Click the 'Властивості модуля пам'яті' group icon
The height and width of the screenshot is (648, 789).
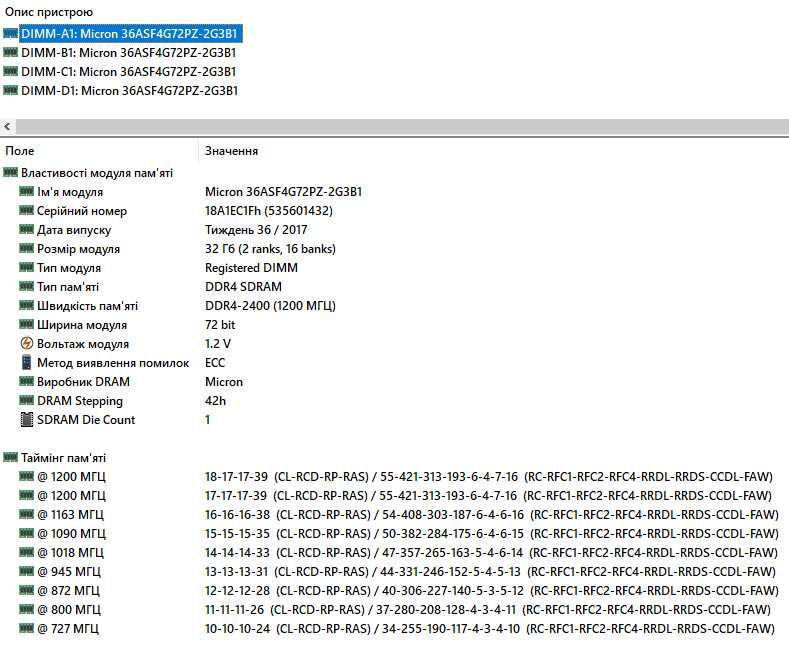pyautogui.click(x=11, y=173)
